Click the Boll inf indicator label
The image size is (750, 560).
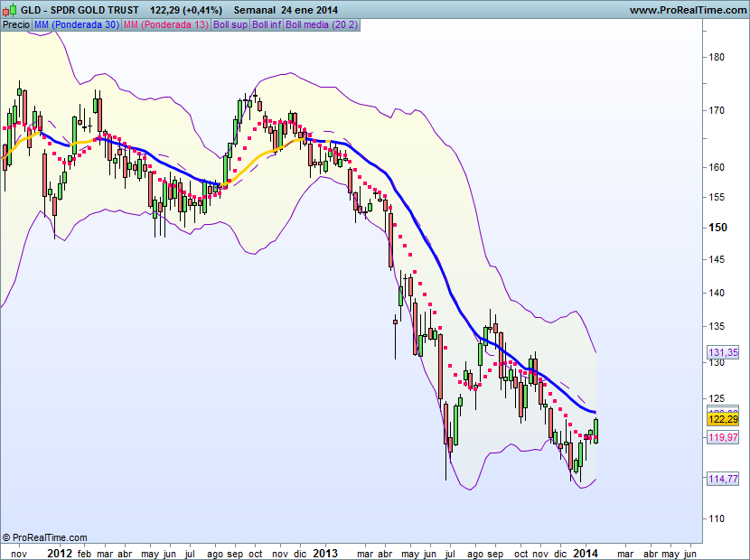[267, 24]
